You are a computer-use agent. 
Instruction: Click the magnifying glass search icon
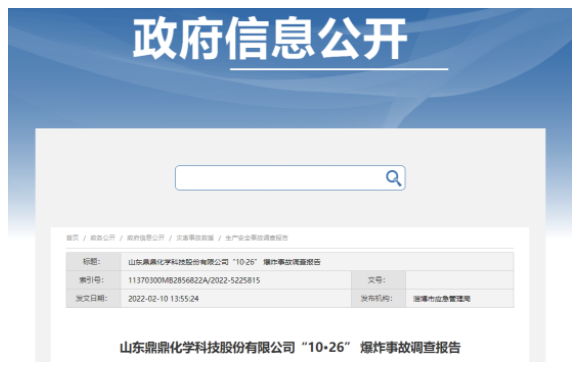[393, 178]
